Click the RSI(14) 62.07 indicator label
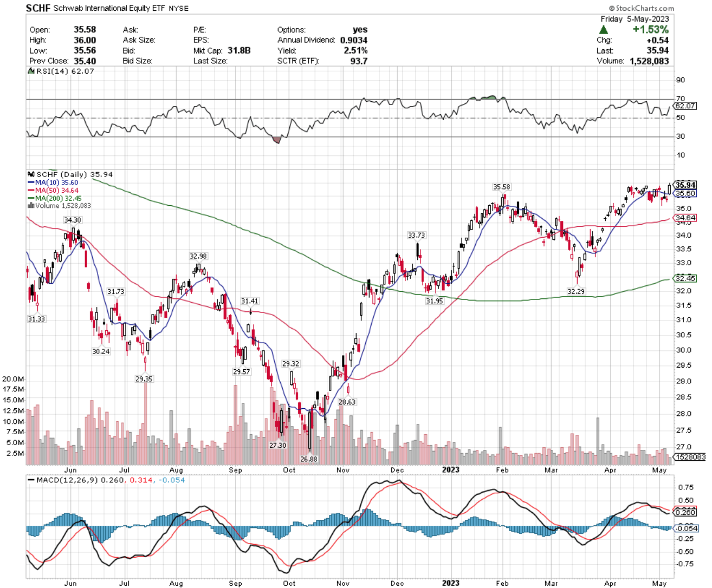 click(x=64, y=71)
